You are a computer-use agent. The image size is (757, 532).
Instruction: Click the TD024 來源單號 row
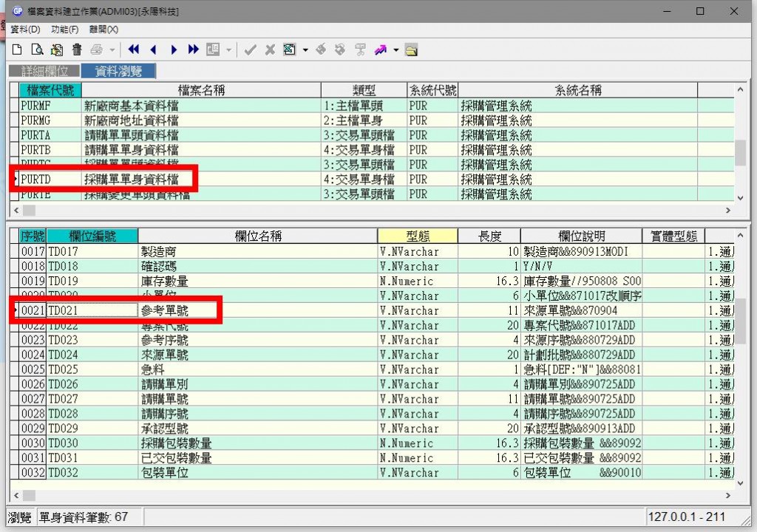pos(372,355)
